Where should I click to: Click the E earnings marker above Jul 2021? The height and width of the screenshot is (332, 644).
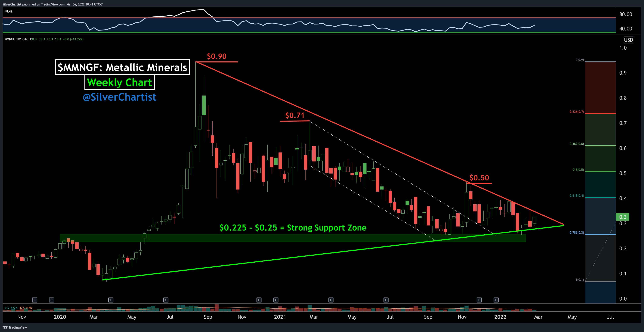[x=386, y=300]
